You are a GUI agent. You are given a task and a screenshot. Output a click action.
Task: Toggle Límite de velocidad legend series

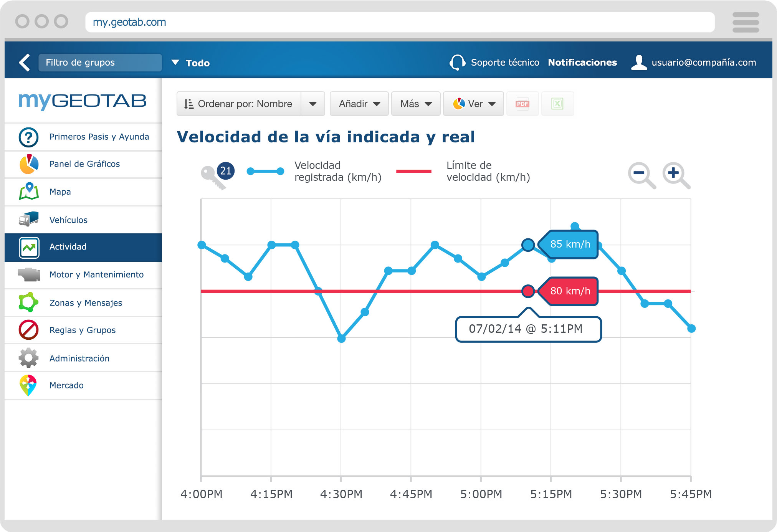[463, 171]
